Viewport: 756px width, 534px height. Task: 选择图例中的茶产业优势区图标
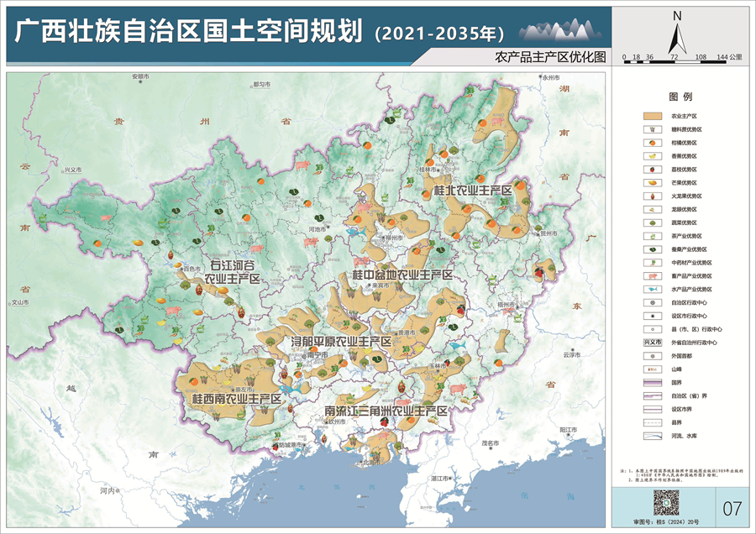click(651, 236)
